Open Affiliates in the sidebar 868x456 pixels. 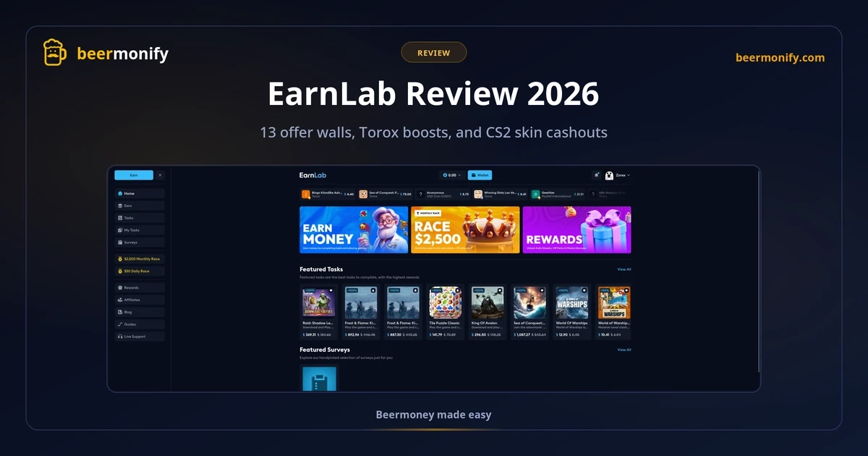pyautogui.click(x=140, y=300)
